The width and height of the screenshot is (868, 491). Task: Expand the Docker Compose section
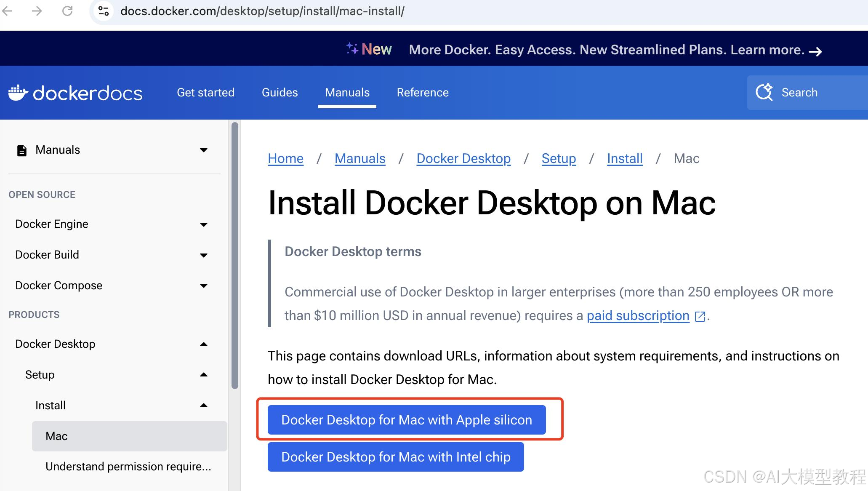[x=204, y=286]
